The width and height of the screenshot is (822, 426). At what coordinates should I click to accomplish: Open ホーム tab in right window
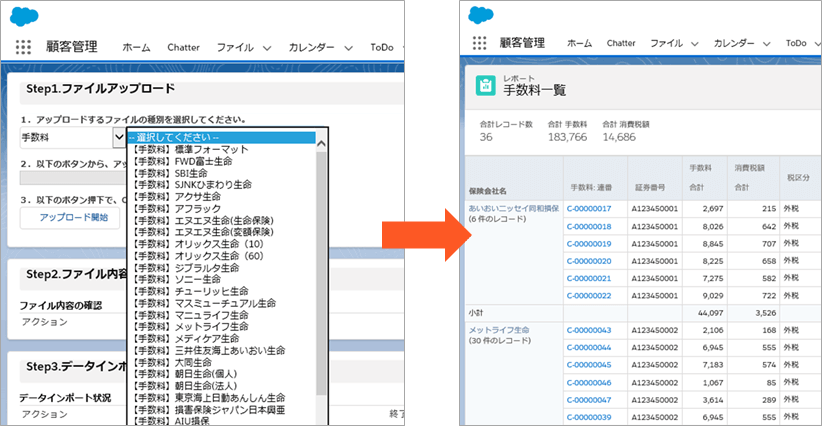[579, 43]
